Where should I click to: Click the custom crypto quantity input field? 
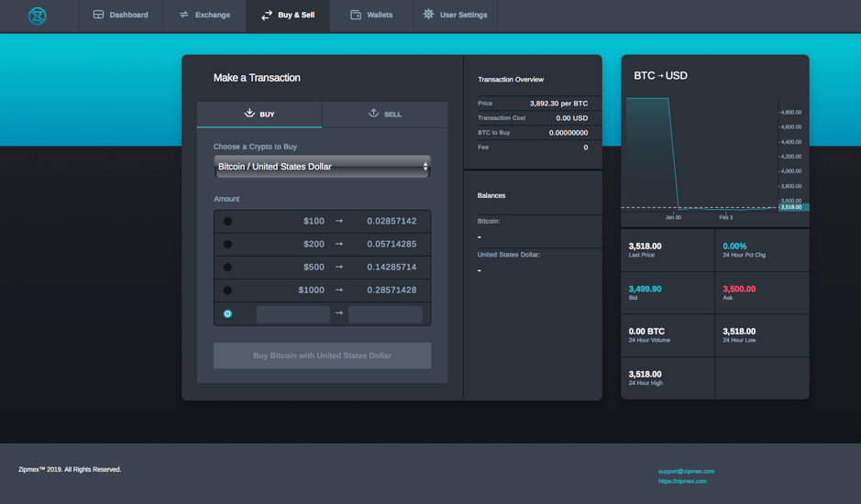pyautogui.click(x=385, y=313)
